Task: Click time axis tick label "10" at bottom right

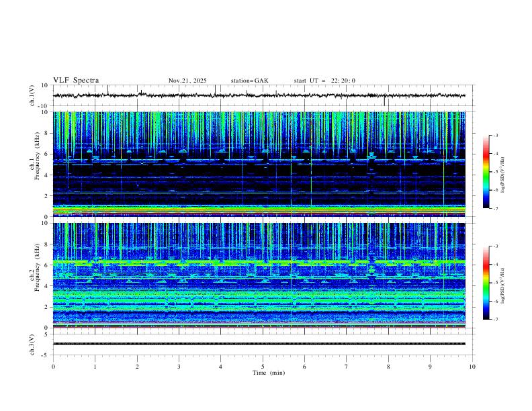Action: [472, 367]
